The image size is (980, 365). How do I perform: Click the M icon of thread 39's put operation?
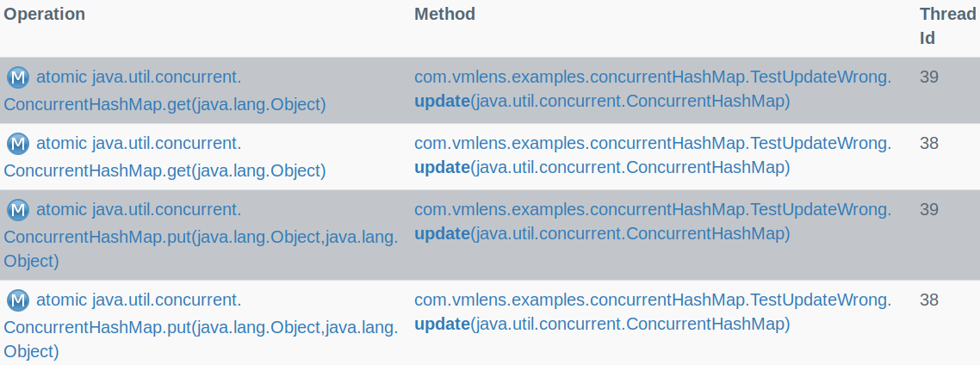coord(18,210)
